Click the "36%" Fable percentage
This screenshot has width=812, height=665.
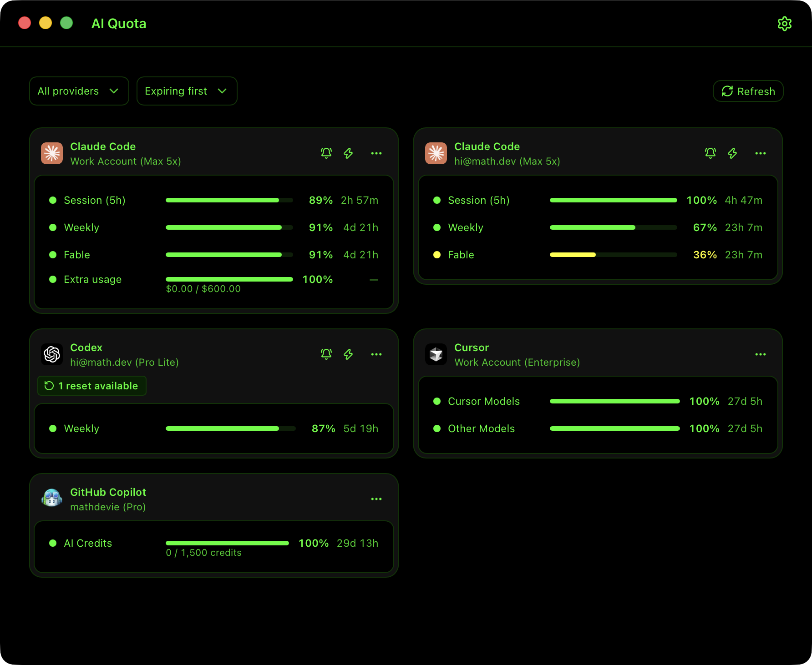[705, 255]
